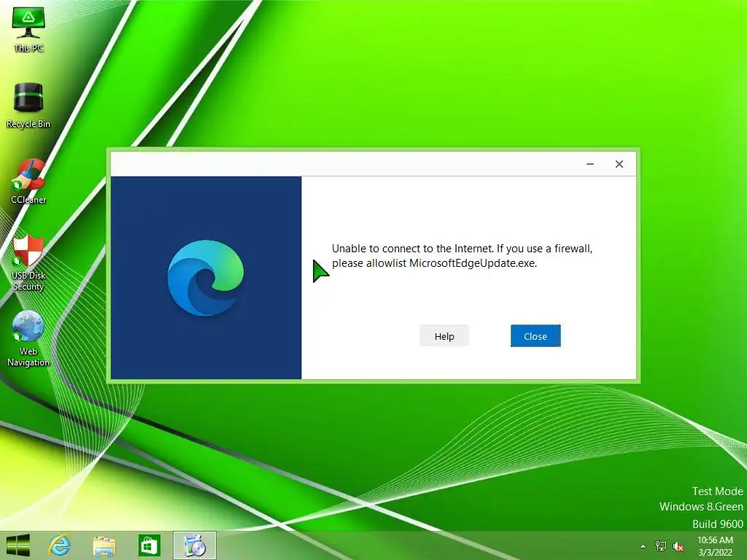The image size is (747, 560).
Task: Select the installer disc taskbar icon
Action: [x=194, y=545]
